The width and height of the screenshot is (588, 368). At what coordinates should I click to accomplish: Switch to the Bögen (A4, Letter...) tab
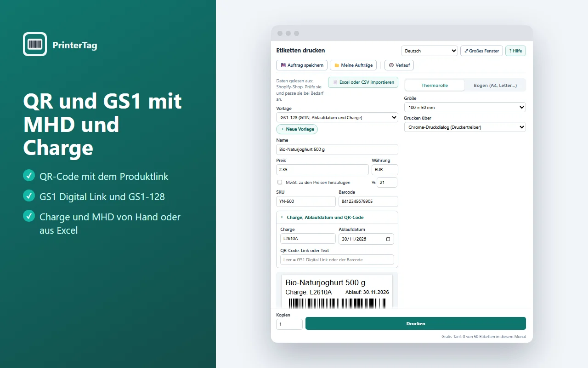495,86
